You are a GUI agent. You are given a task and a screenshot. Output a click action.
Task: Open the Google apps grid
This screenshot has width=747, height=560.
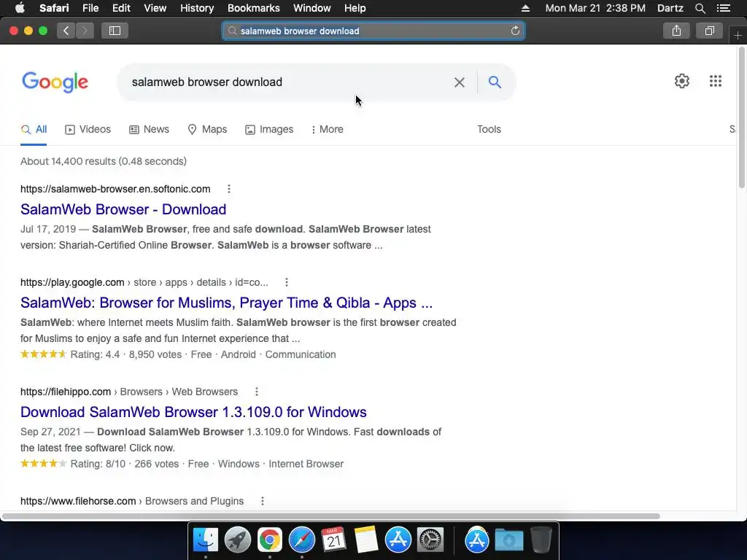(x=715, y=81)
